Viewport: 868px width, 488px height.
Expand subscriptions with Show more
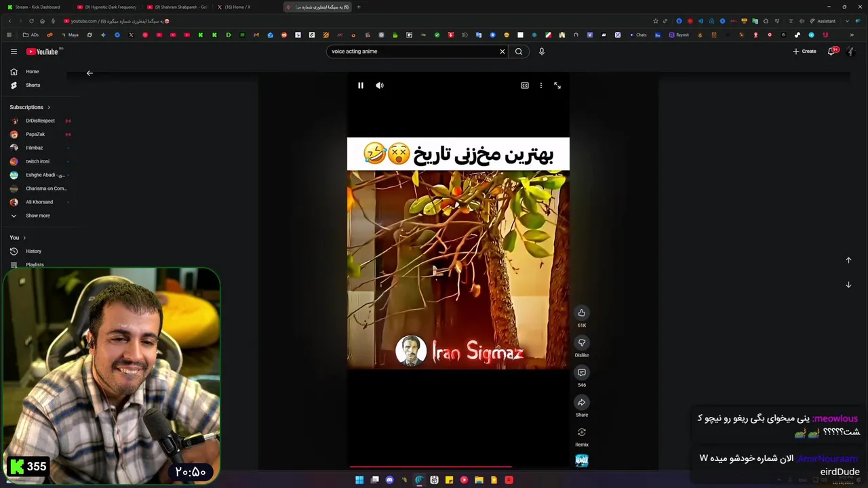[39, 216]
